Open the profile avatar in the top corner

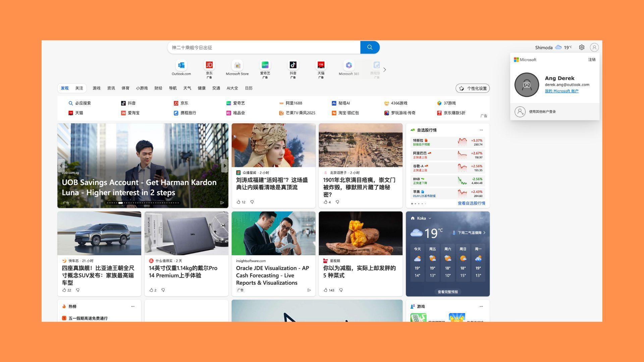tap(594, 47)
